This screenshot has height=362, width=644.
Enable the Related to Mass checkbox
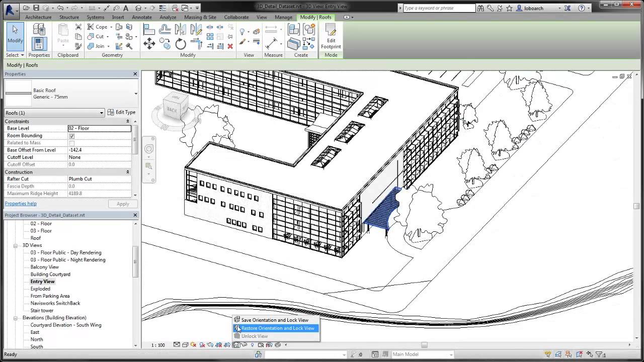(72, 142)
